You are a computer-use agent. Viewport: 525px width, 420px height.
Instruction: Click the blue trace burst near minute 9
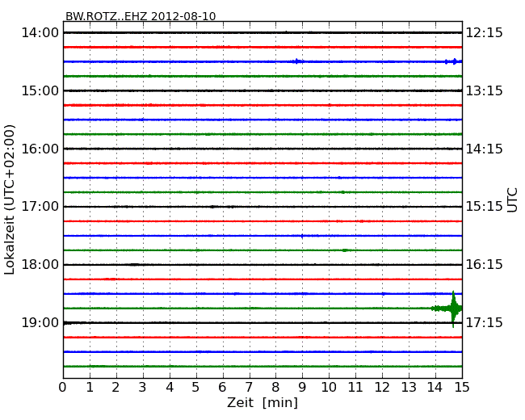(297, 61)
